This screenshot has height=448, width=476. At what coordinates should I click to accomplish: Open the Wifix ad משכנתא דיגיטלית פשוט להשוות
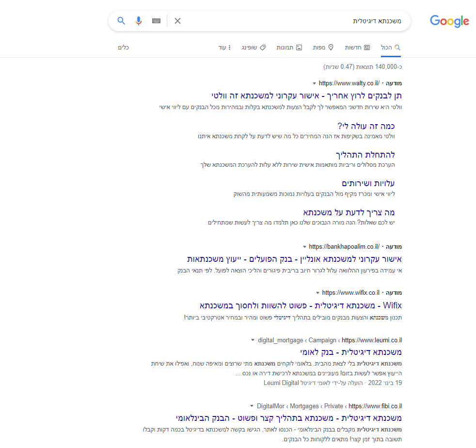pyautogui.click(x=301, y=305)
